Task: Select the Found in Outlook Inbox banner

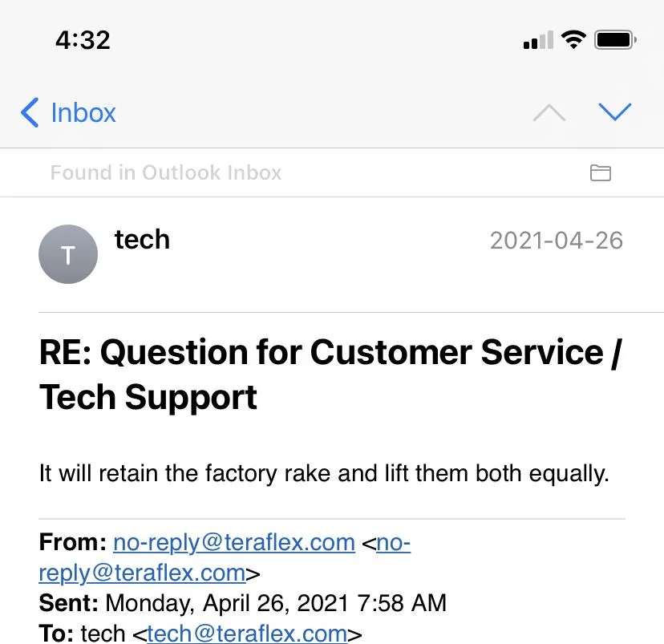Action: click(x=332, y=172)
